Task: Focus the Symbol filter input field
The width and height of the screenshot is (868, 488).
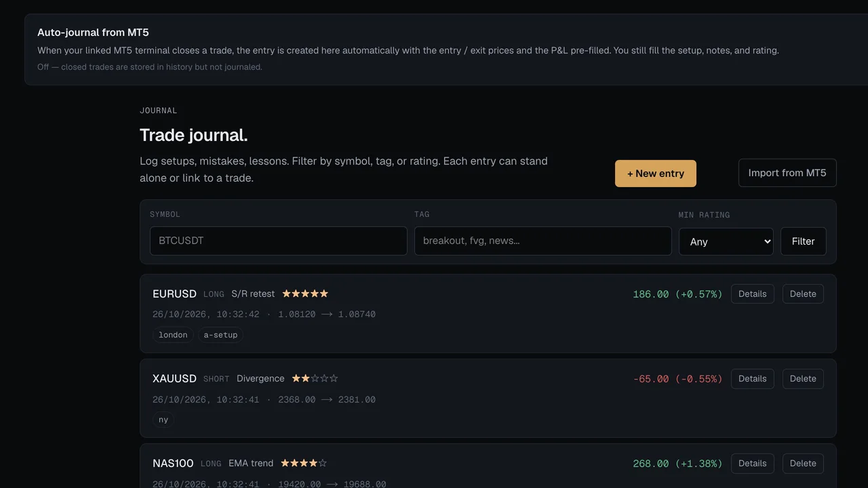Action: click(x=279, y=241)
